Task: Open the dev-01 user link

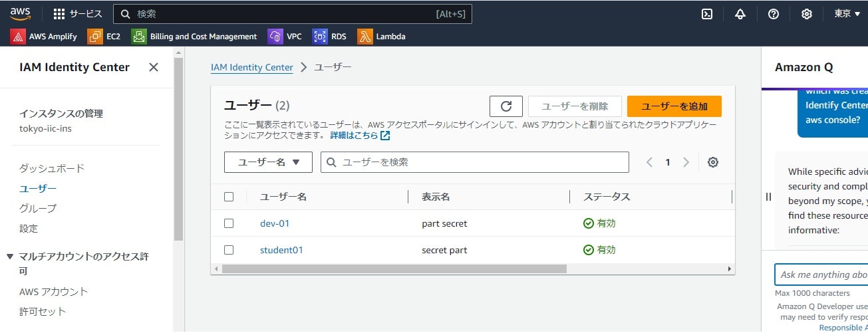Action: pyautogui.click(x=275, y=223)
